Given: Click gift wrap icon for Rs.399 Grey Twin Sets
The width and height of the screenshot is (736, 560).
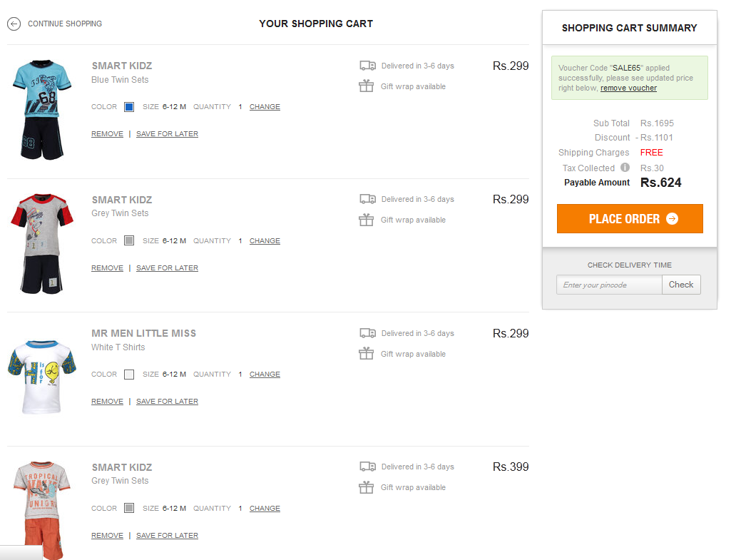Looking at the screenshot, I should click(x=366, y=487).
